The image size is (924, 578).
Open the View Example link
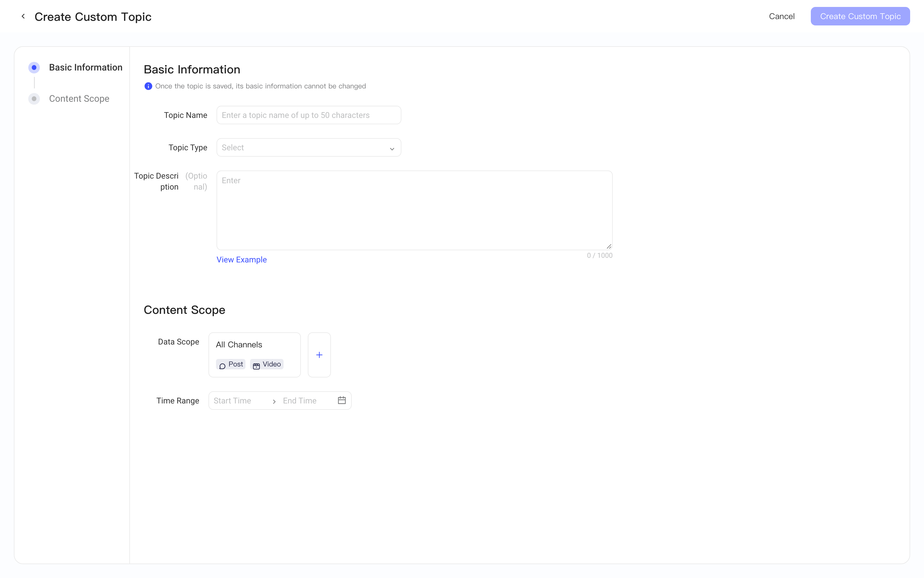(x=241, y=260)
